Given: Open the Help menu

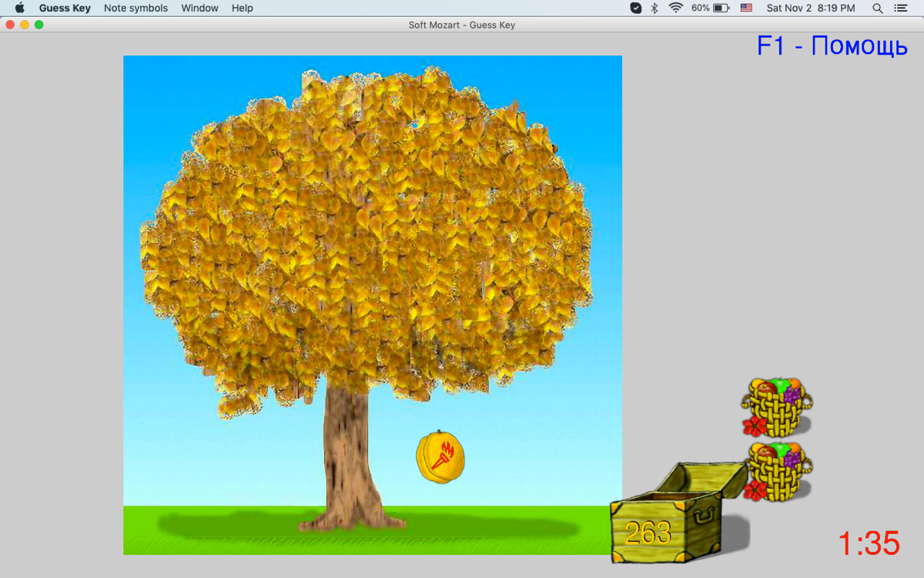Looking at the screenshot, I should 242,8.
